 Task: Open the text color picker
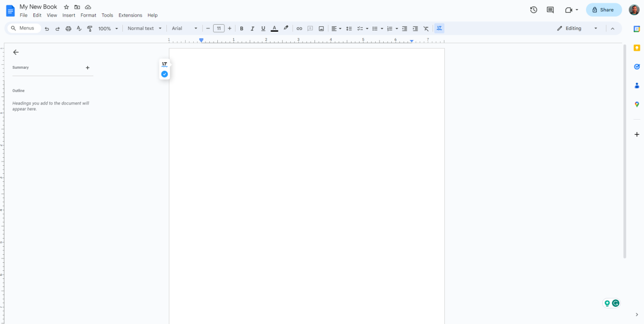pos(274,28)
